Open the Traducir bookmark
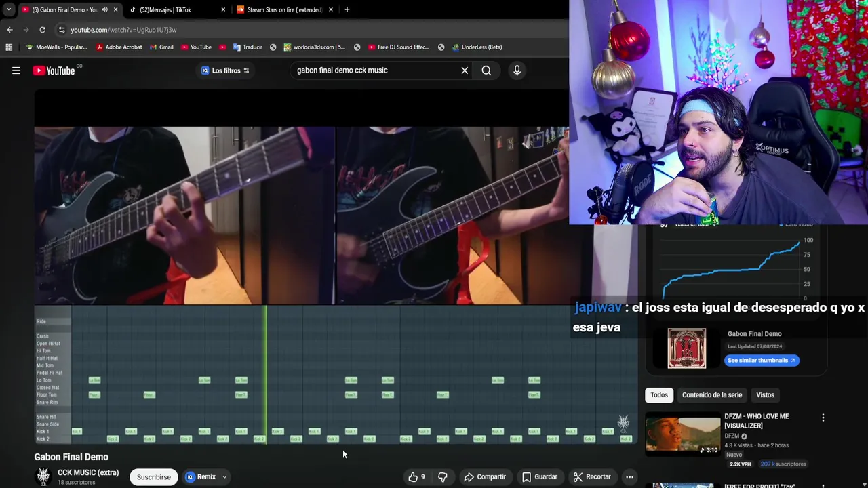 coord(248,47)
